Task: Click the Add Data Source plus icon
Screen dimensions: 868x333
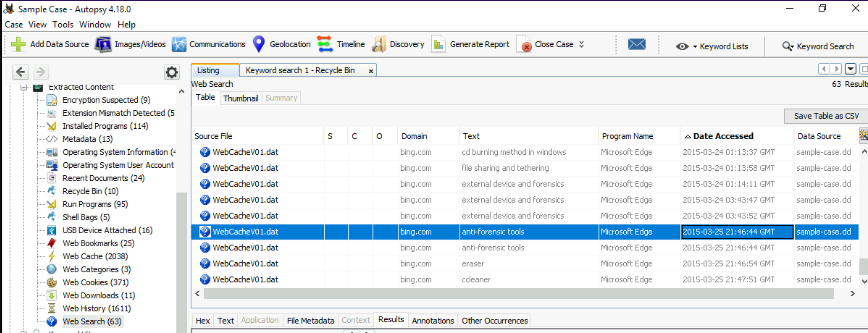Action: (x=18, y=44)
